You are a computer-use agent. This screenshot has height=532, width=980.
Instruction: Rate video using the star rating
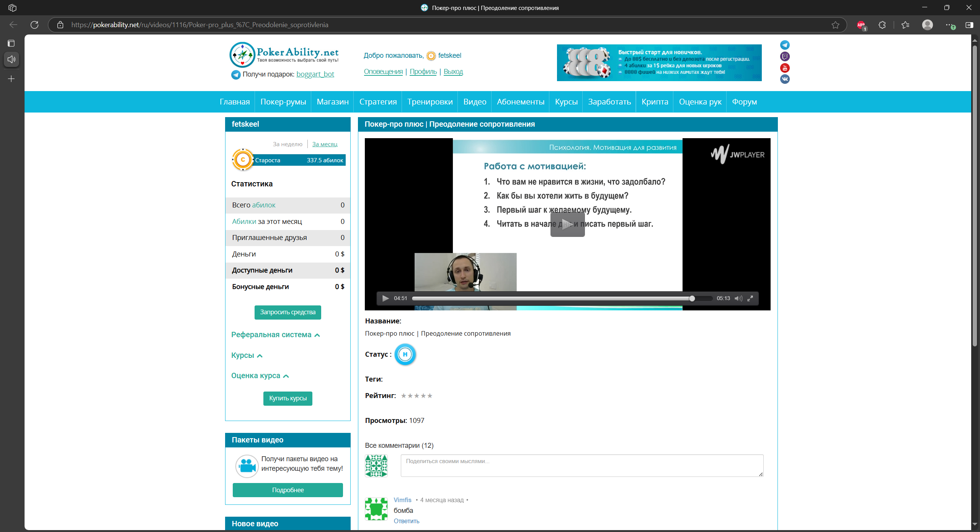click(x=416, y=396)
